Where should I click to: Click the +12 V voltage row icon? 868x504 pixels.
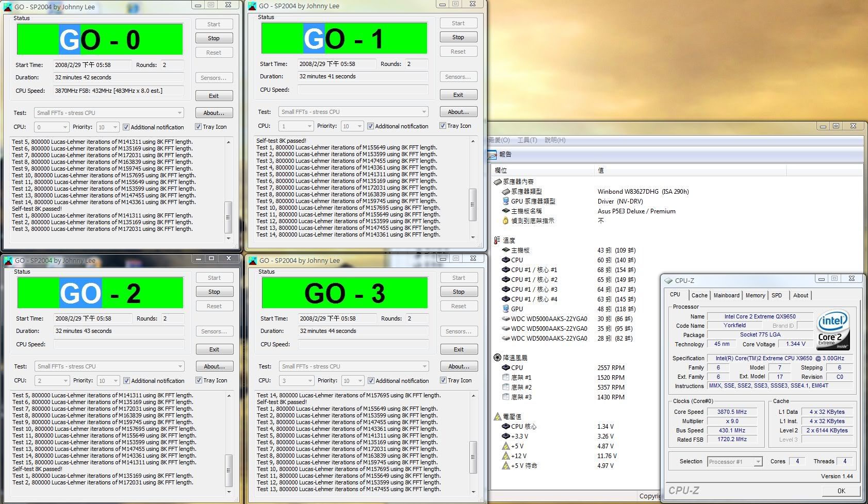pos(506,456)
